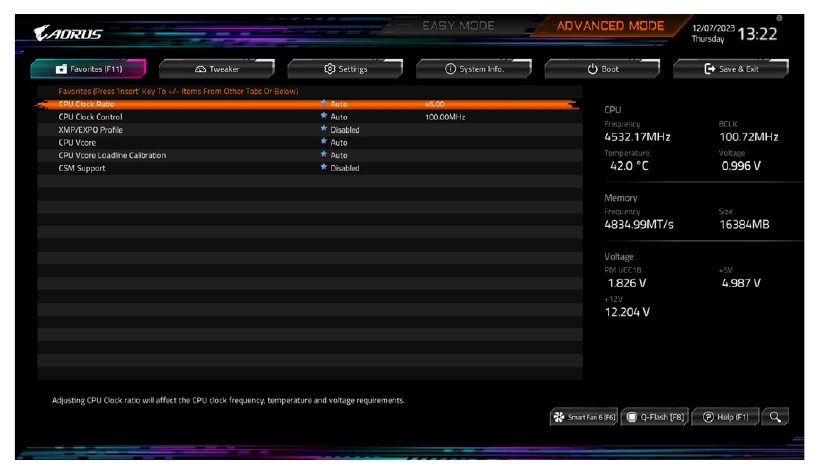
Task: Click the BCLK 100.72MHz reading
Action: coord(749,137)
